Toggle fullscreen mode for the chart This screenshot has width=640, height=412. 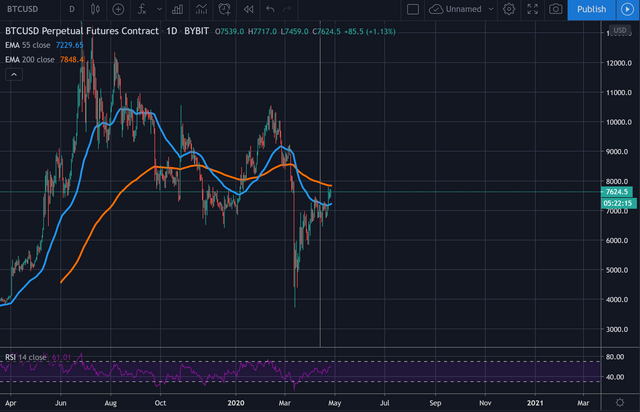533,10
